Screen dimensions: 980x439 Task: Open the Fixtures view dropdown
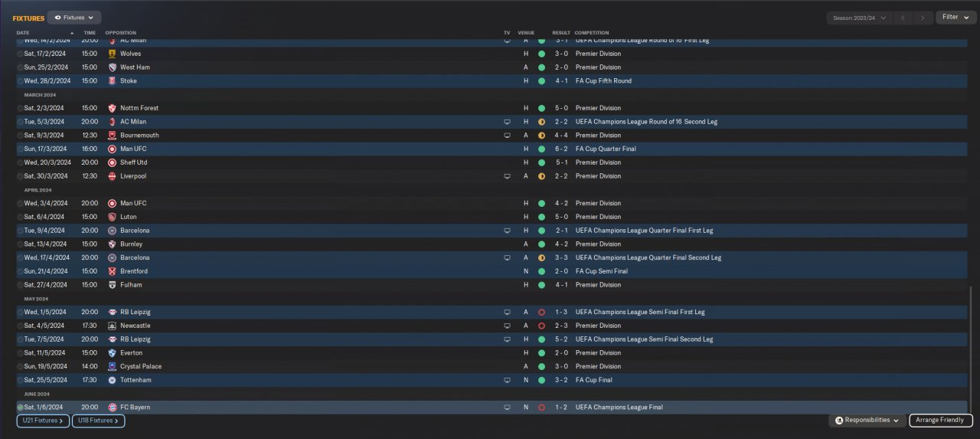click(74, 17)
